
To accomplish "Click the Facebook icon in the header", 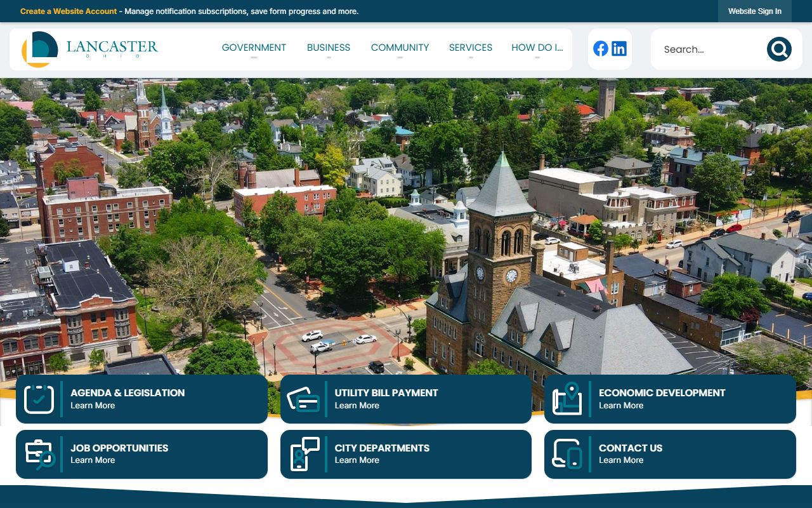I will (600, 49).
